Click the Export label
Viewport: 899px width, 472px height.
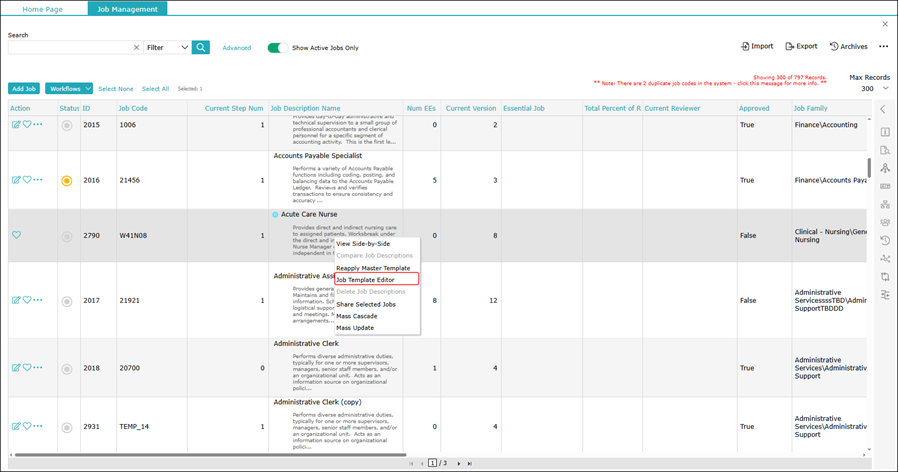point(807,46)
